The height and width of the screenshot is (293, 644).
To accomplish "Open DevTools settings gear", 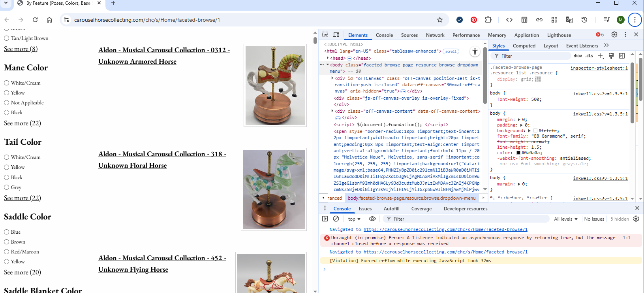I will [614, 34].
